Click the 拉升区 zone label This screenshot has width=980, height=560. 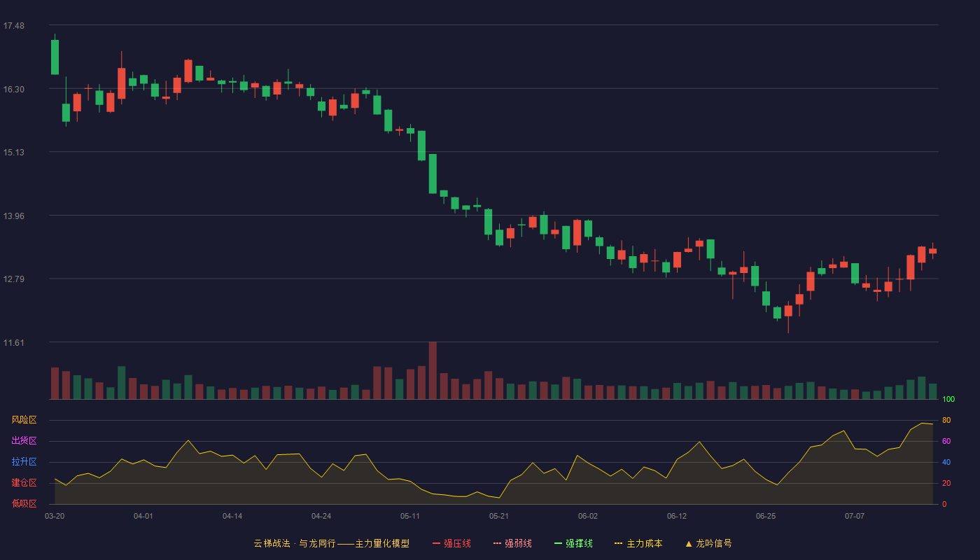coord(24,462)
